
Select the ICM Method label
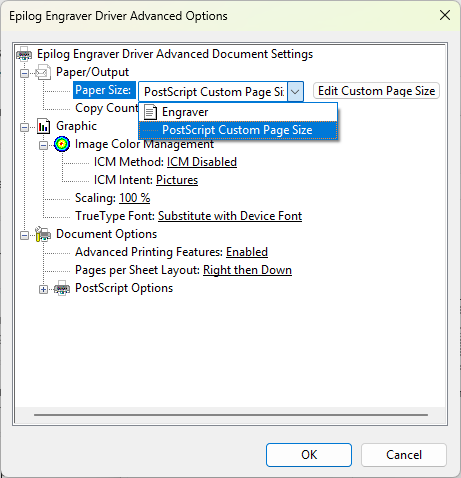(129, 162)
